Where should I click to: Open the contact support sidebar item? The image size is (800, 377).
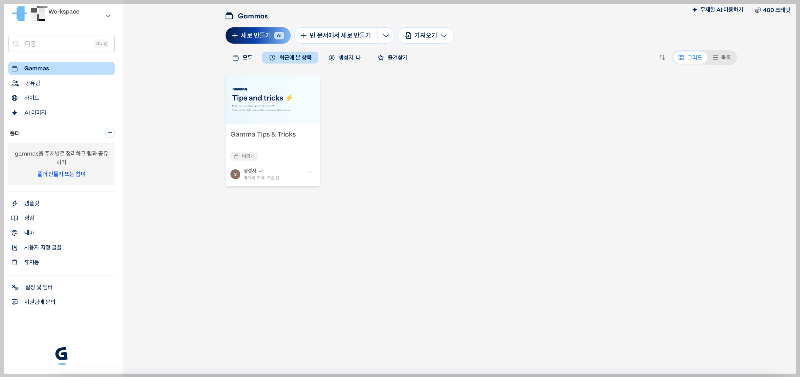tap(62, 302)
